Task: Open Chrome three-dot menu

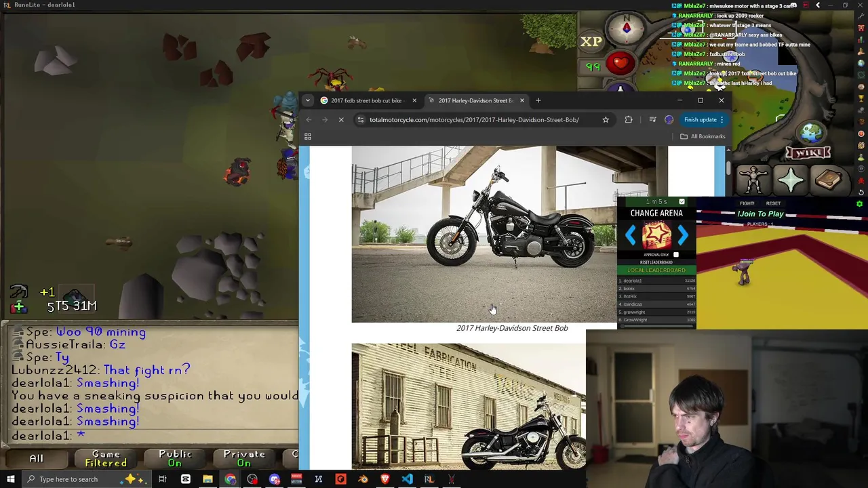Action: pos(722,120)
